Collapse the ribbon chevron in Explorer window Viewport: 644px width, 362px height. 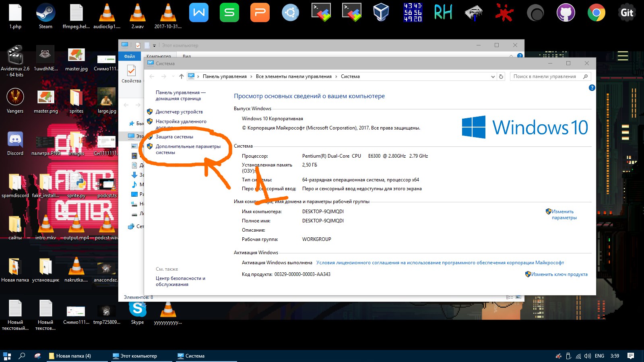(511, 56)
